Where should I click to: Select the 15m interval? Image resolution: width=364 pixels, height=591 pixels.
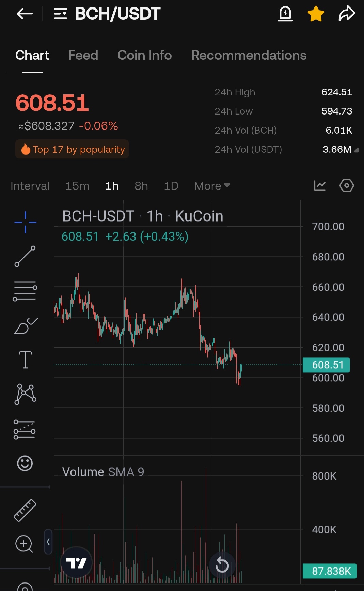pos(77,186)
